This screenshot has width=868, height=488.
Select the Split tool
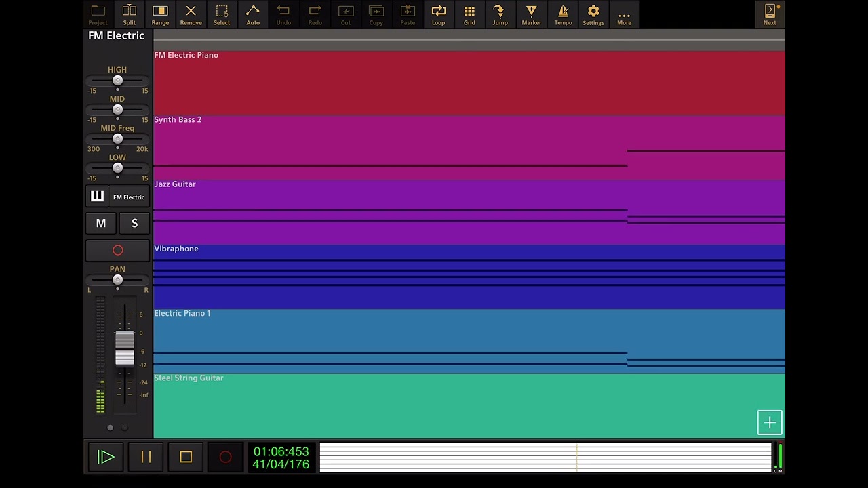coord(129,14)
